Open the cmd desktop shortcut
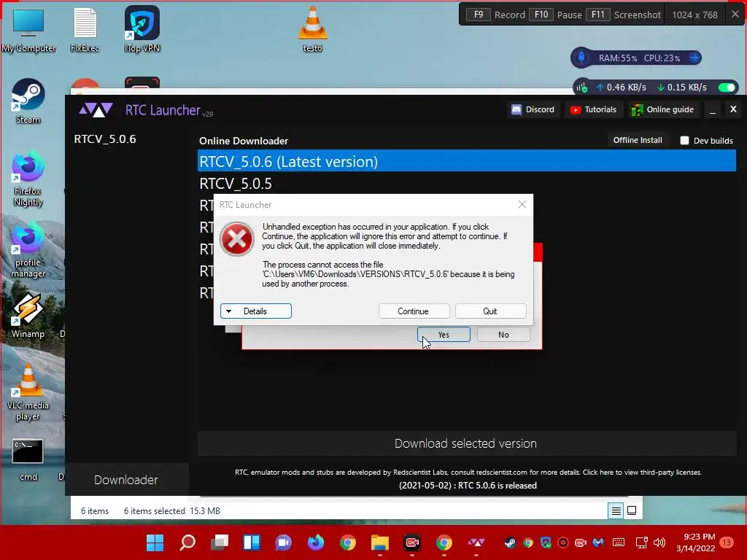This screenshot has height=560, width=747. 28,459
